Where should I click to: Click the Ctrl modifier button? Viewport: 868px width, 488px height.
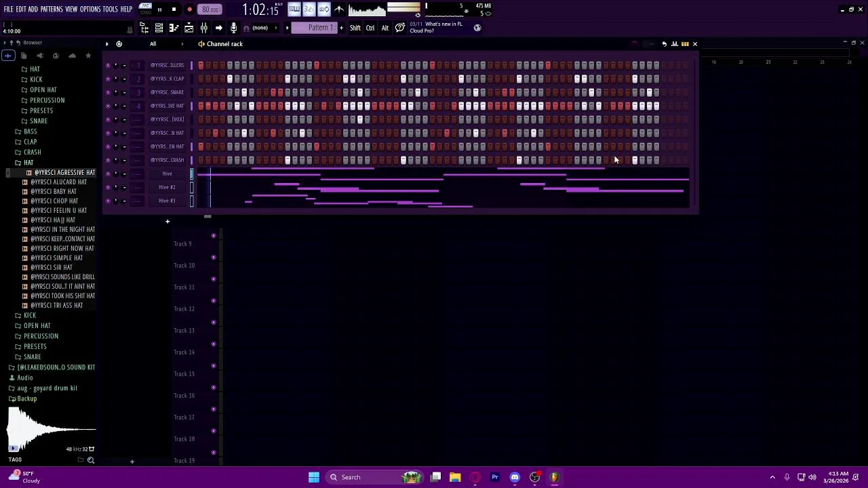tap(370, 28)
